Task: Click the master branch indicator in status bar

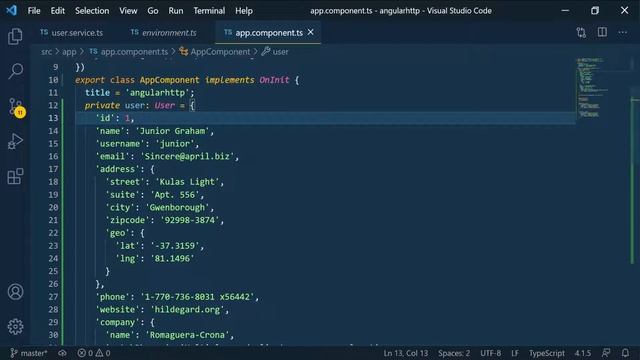Action: [x=29, y=353]
